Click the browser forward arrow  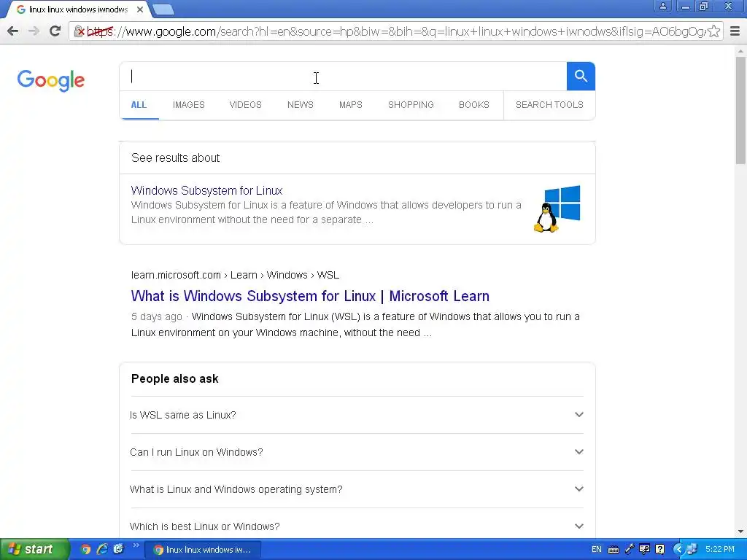34,31
